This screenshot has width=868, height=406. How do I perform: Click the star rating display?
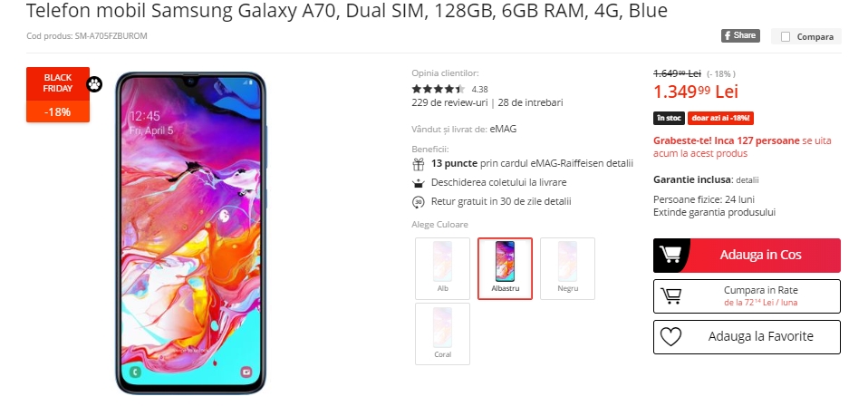[439, 89]
